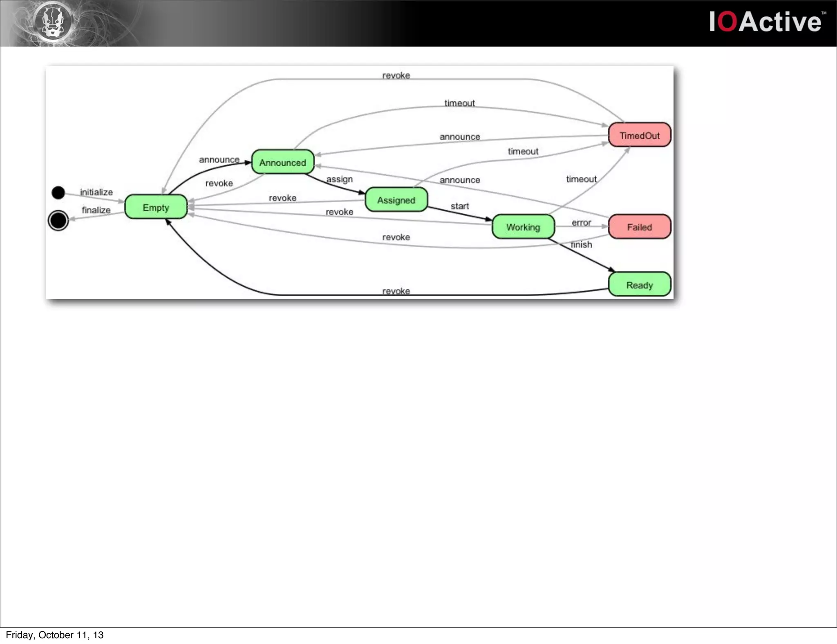Select the red Failed state node
This screenshot has height=644, width=837.
[x=639, y=227]
